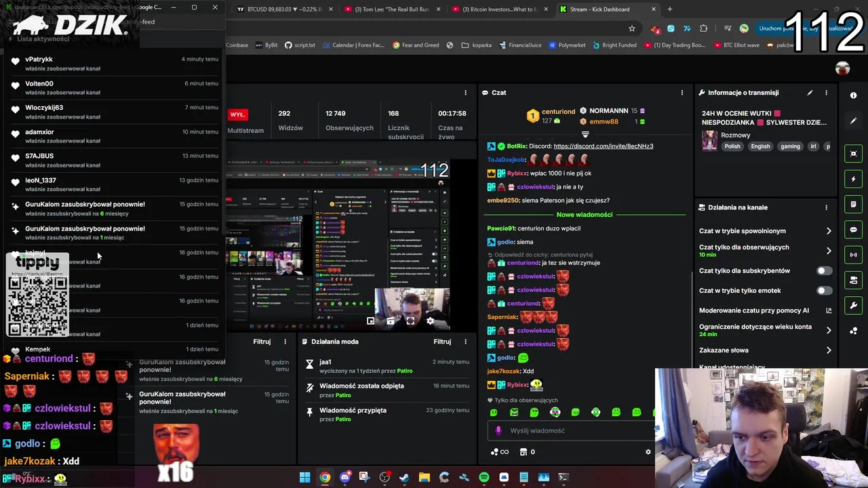The image size is (868, 488).
Task: Open the Polymarket bookmark
Action: click(566, 45)
